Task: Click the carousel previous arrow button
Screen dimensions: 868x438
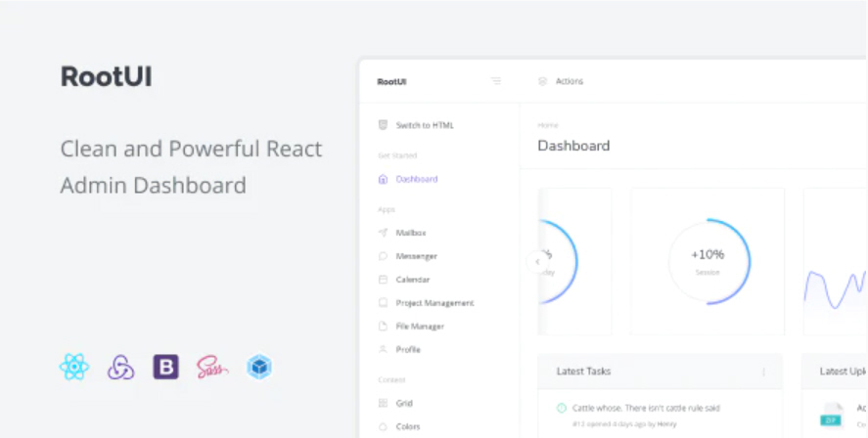Action: [x=537, y=262]
